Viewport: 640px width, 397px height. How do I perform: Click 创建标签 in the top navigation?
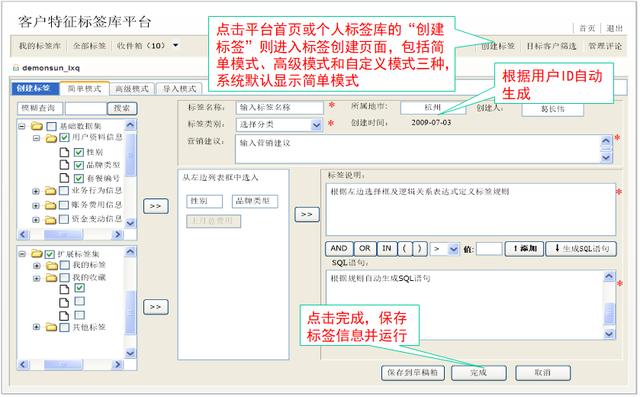498,46
